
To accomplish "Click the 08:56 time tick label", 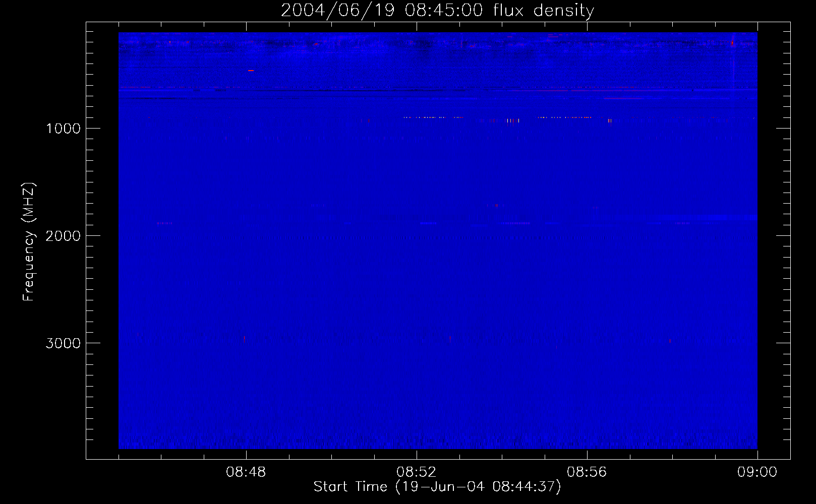I will click(587, 472).
